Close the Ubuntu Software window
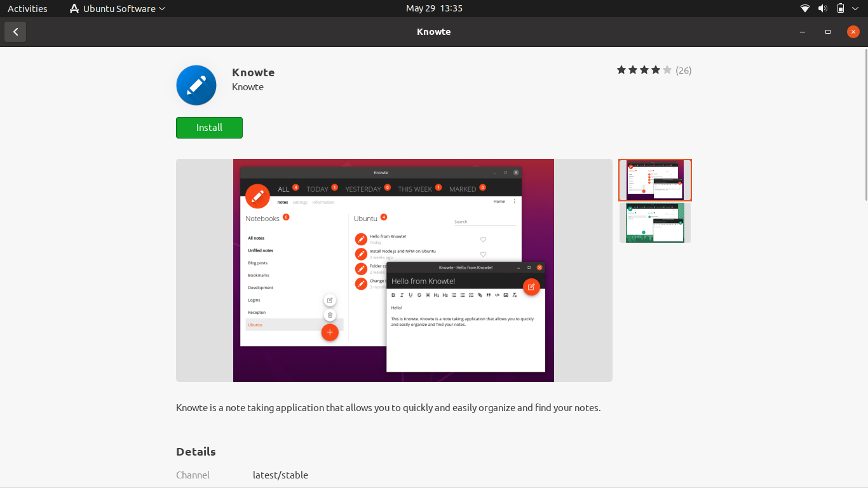This screenshot has width=868, height=488. (x=853, y=32)
